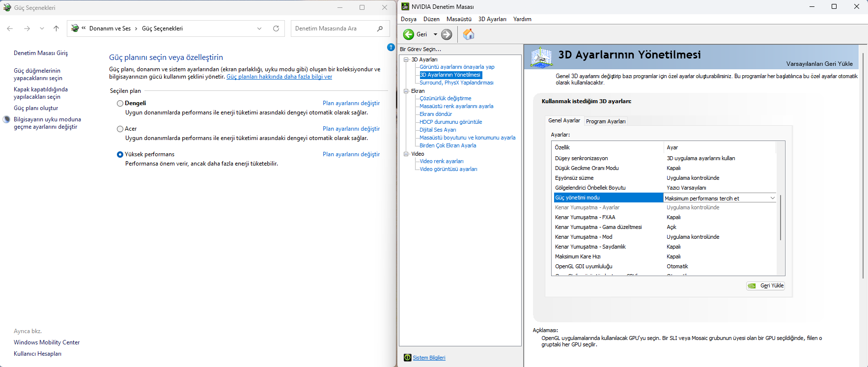
Task: Open Güç planları hakkında daha fazla bilgi link
Action: click(x=279, y=77)
